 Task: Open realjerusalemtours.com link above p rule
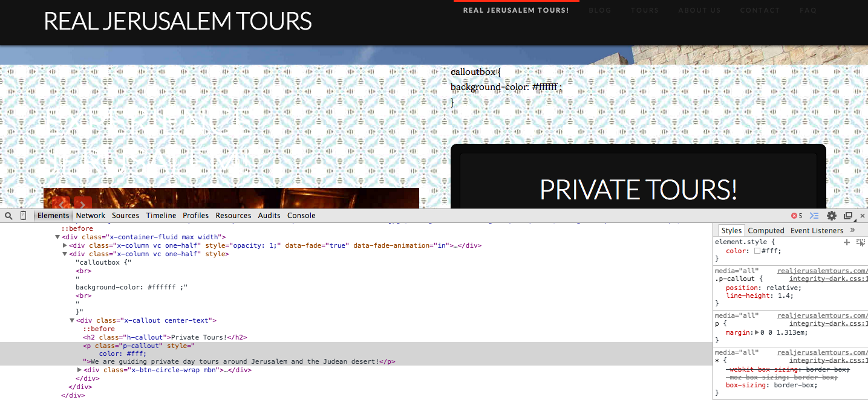click(823, 316)
